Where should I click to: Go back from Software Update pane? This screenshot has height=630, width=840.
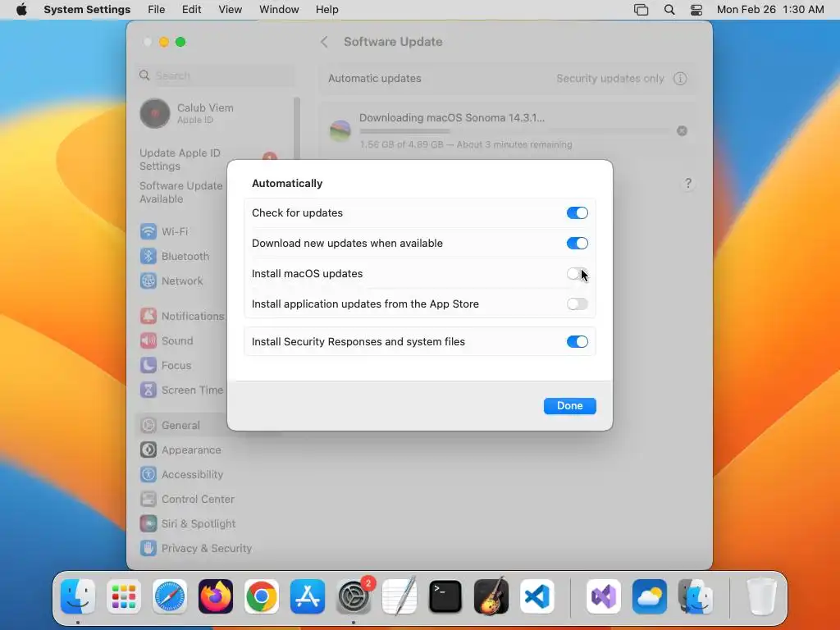(x=324, y=42)
